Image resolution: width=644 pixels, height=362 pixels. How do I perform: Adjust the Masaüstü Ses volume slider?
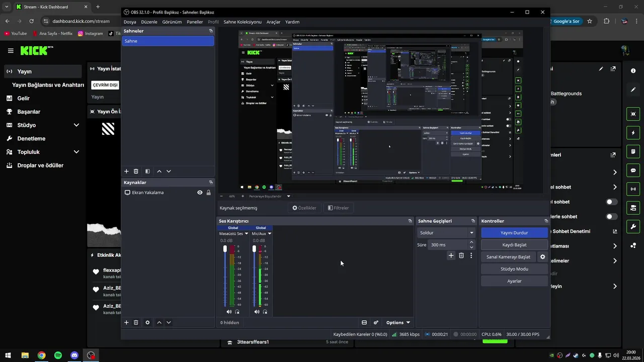tap(225, 249)
